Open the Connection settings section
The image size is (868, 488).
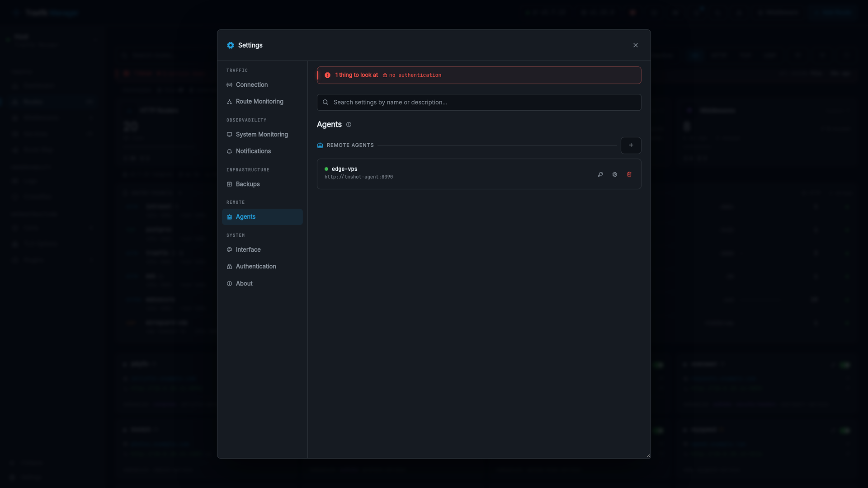[x=262, y=85]
